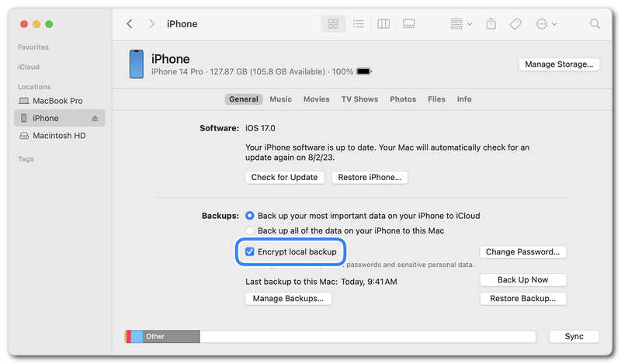The width and height of the screenshot is (621, 364).
Task: Click the iOS 17.0 software version text
Action: [x=260, y=128]
